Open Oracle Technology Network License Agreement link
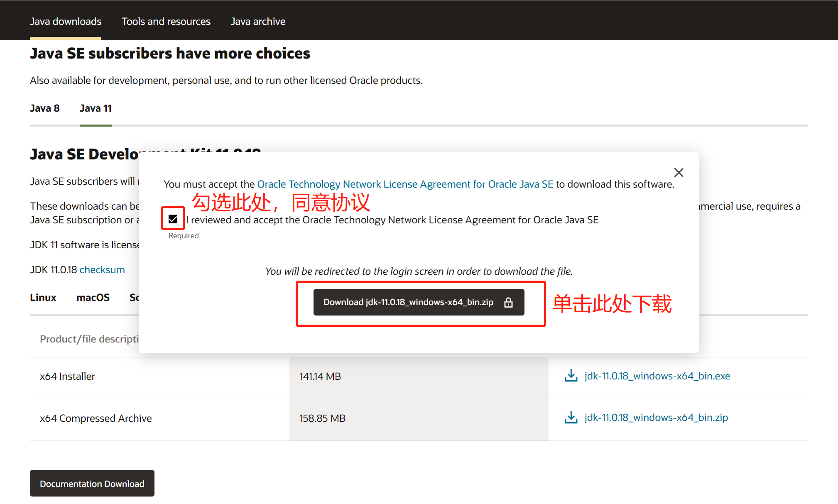 click(x=405, y=184)
